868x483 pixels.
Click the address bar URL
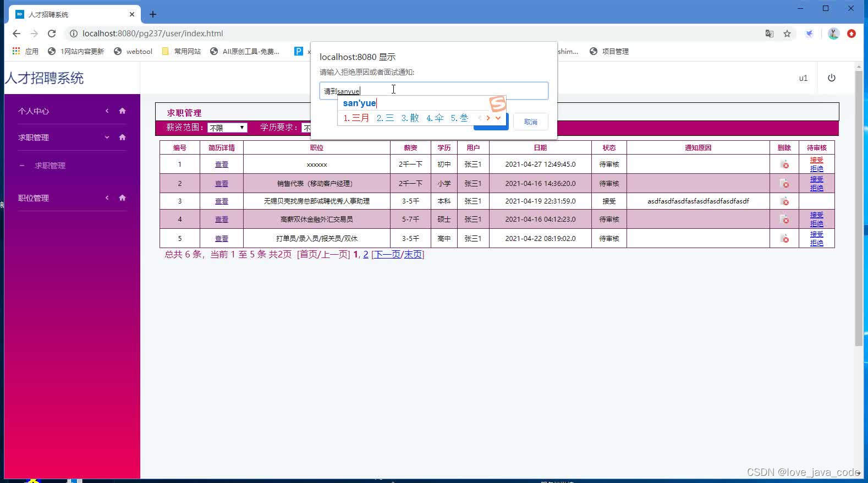[x=152, y=34]
